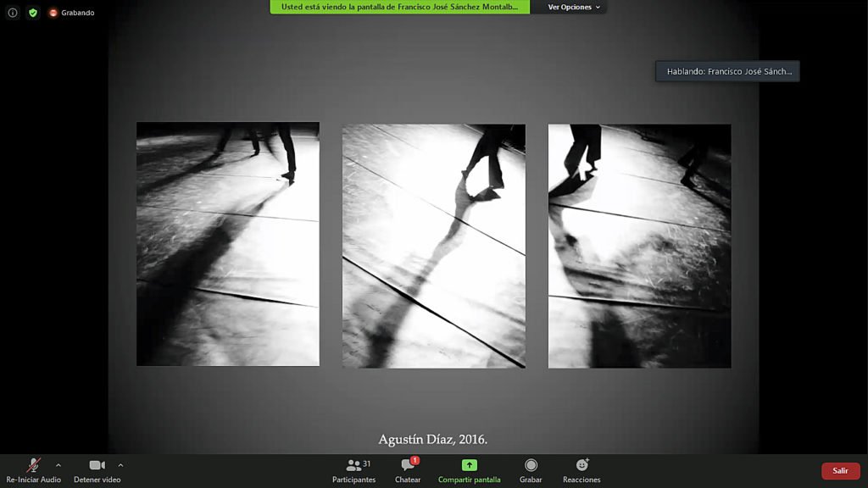Click the Hablando speaker name label

(x=727, y=72)
